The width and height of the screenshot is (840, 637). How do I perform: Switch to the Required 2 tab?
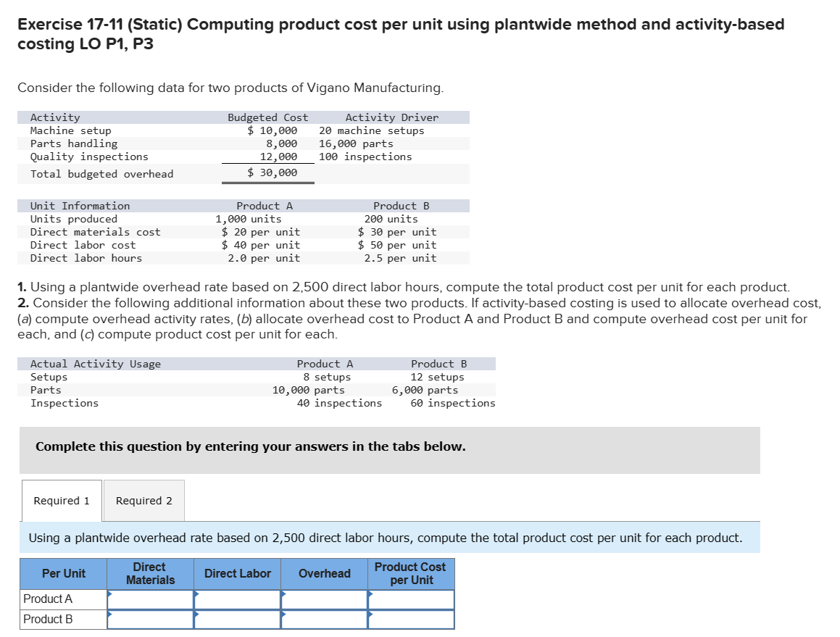(144, 501)
